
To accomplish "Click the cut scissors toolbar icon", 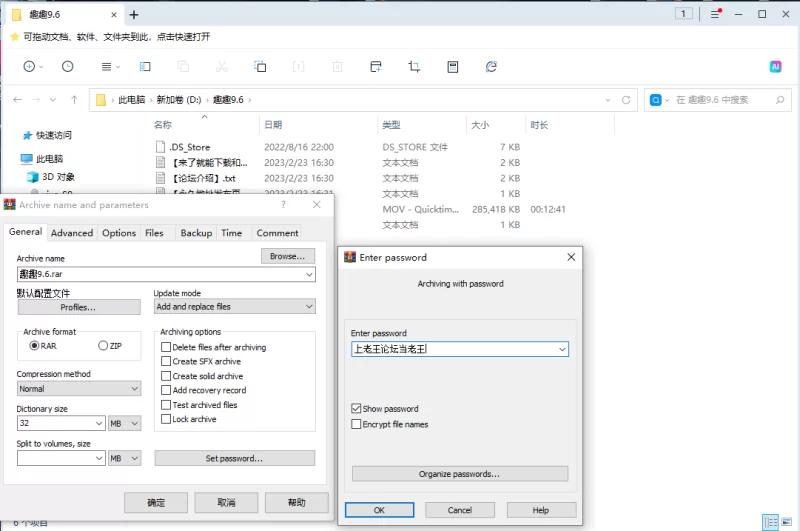I will pyautogui.click(x=221, y=66).
